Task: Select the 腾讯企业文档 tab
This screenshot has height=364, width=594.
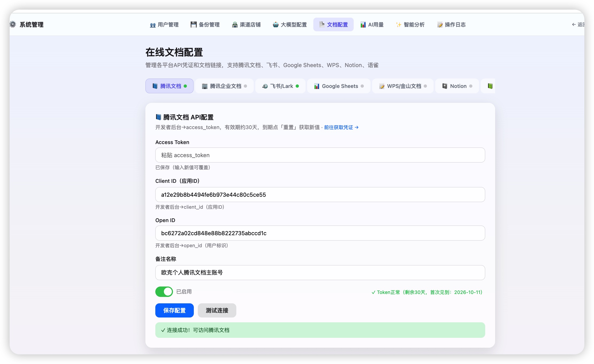Action: point(224,86)
